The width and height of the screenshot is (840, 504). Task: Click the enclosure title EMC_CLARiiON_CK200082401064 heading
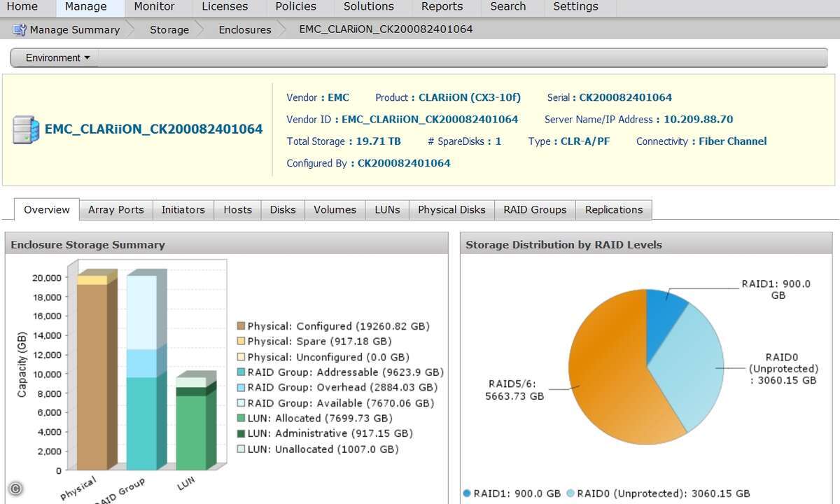(x=154, y=129)
